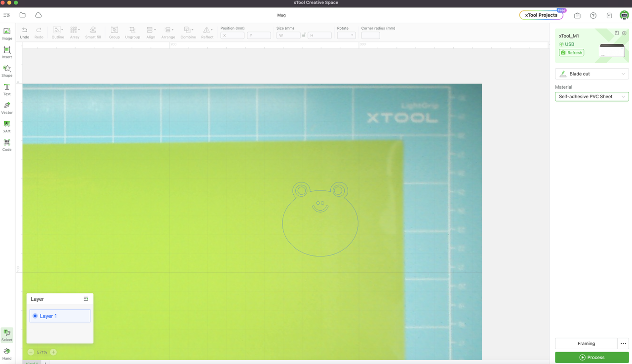Click the Group toolbar icon
The image size is (632, 364).
pyautogui.click(x=114, y=33)
